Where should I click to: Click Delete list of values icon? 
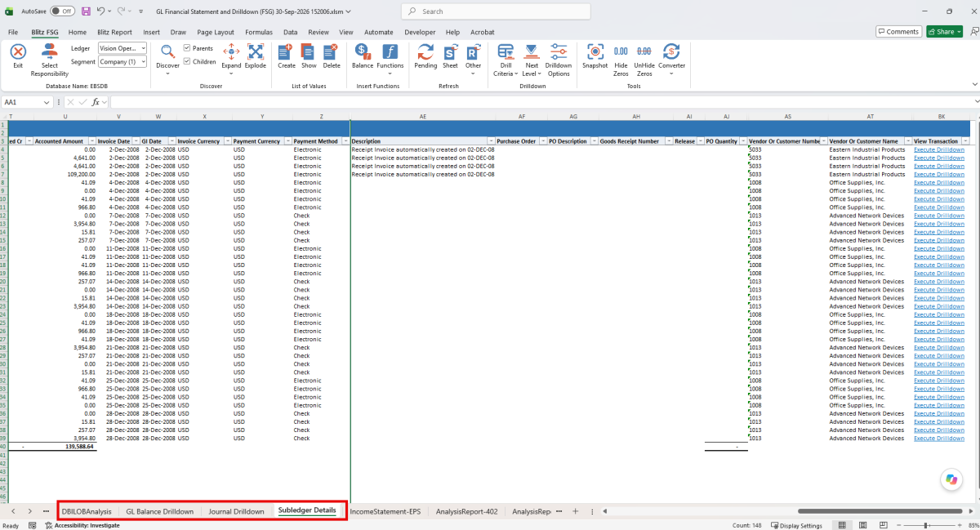tap(332, 51)
